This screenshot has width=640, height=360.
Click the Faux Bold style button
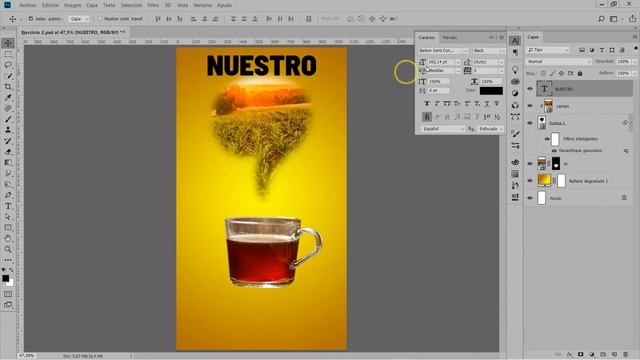pos(427,104)
